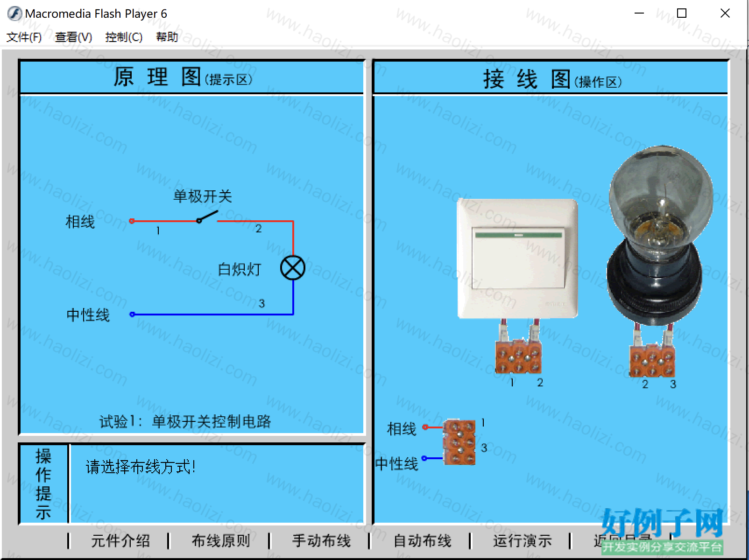The height and width of the screenshot is (560, 749).
Task: Click the 试验1: 单极开关控制电路 caption
Action: pos(185,421)
